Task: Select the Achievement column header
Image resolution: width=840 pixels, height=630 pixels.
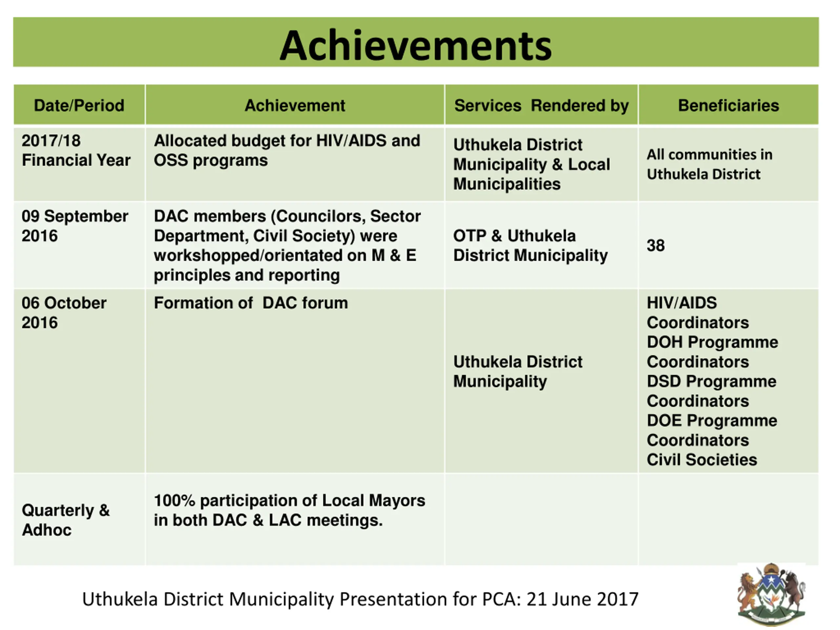Action: tap(295, 105)
